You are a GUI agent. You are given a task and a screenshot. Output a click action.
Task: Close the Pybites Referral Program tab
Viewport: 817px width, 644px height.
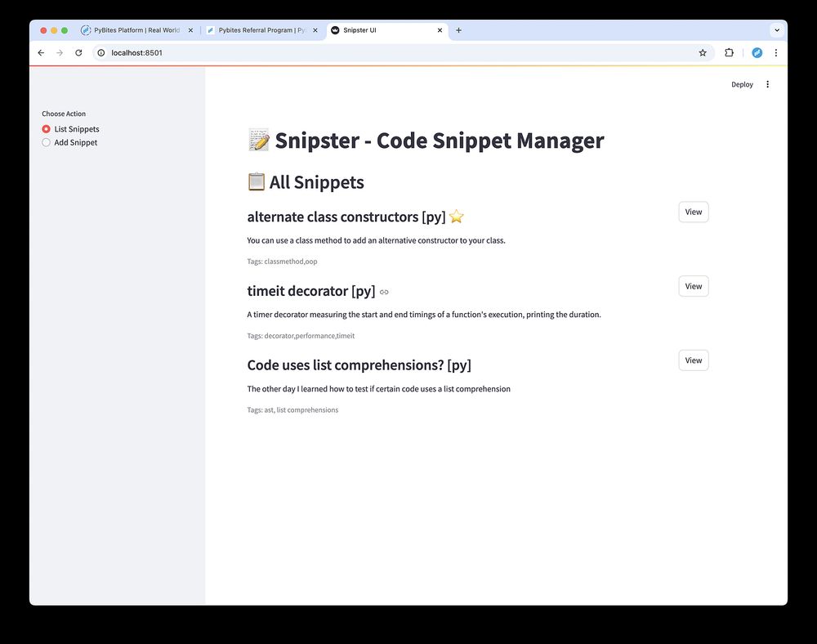click(x=315, y=30)
